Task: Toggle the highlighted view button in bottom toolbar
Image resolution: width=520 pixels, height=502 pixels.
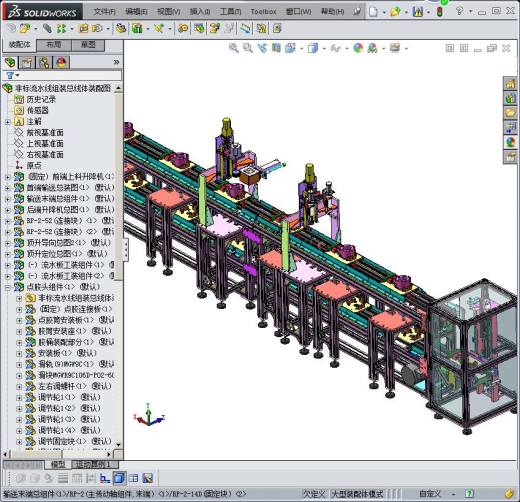Action: [x=119, y=478]
